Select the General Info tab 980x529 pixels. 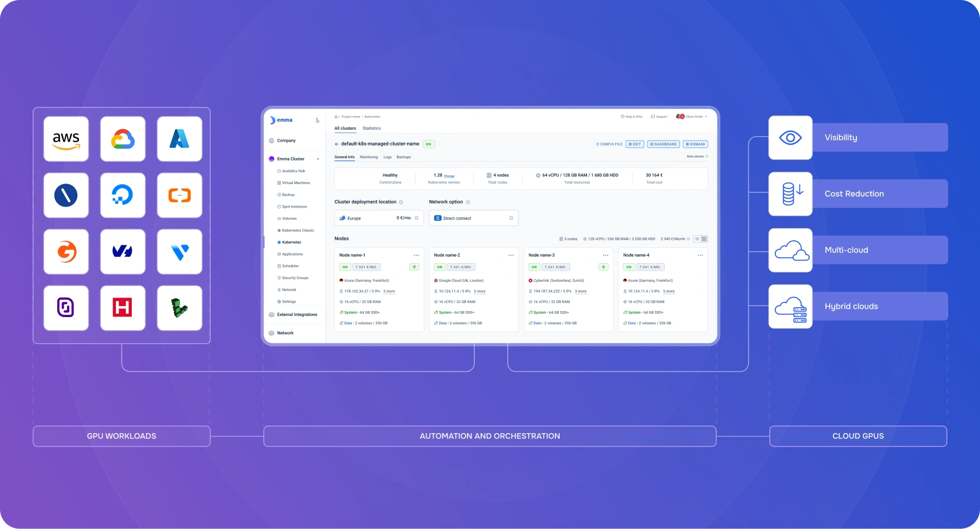coord(345,157)
